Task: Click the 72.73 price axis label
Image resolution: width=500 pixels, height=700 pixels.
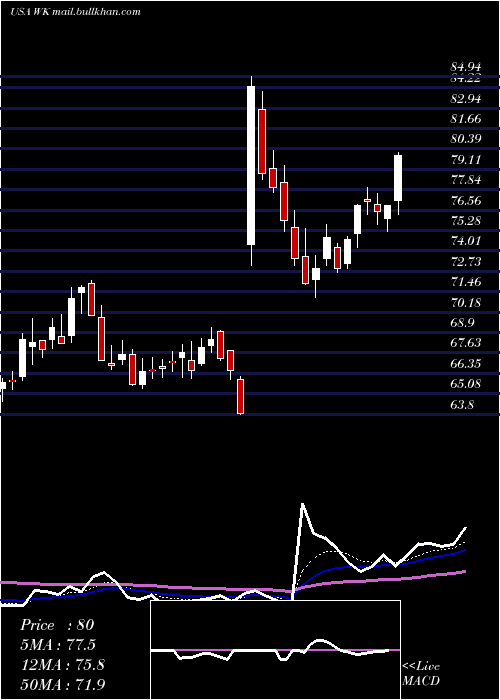Action: point(466,261)
